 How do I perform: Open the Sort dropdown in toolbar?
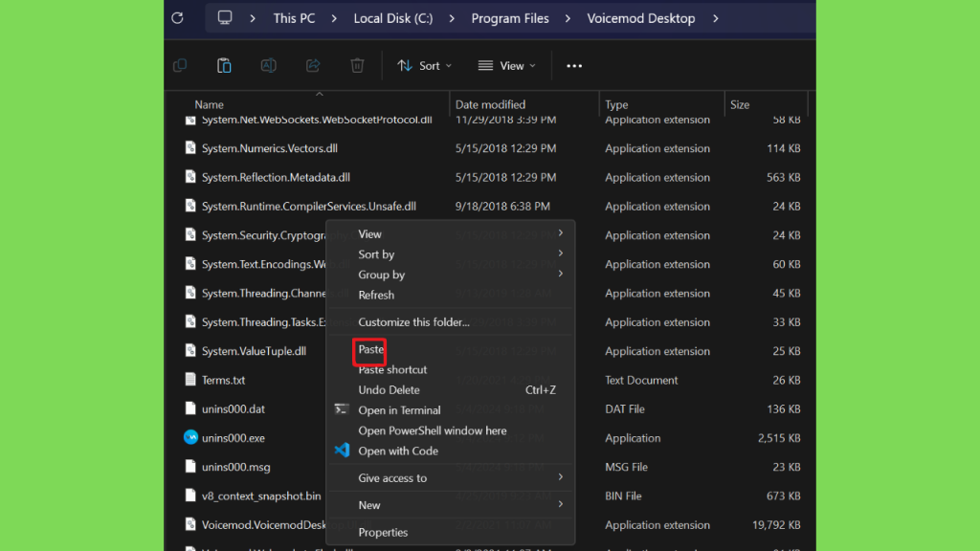[425, 66]
